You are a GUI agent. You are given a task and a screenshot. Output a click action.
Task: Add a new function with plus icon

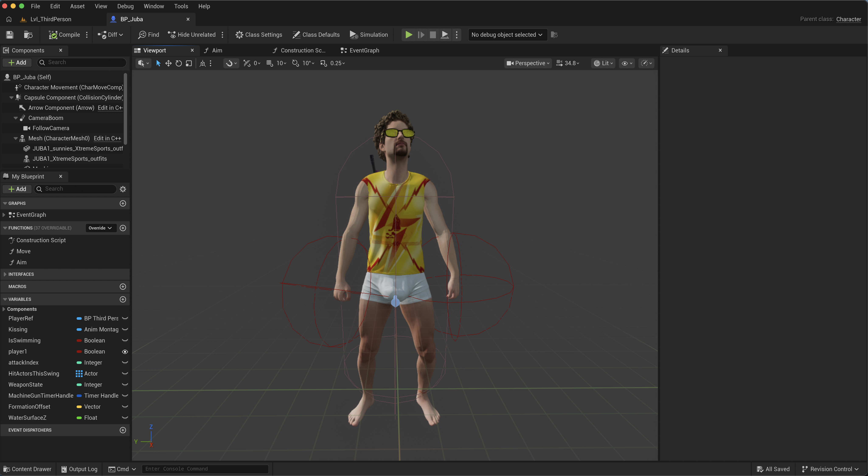pyautogui.click(x=123, y=228)
